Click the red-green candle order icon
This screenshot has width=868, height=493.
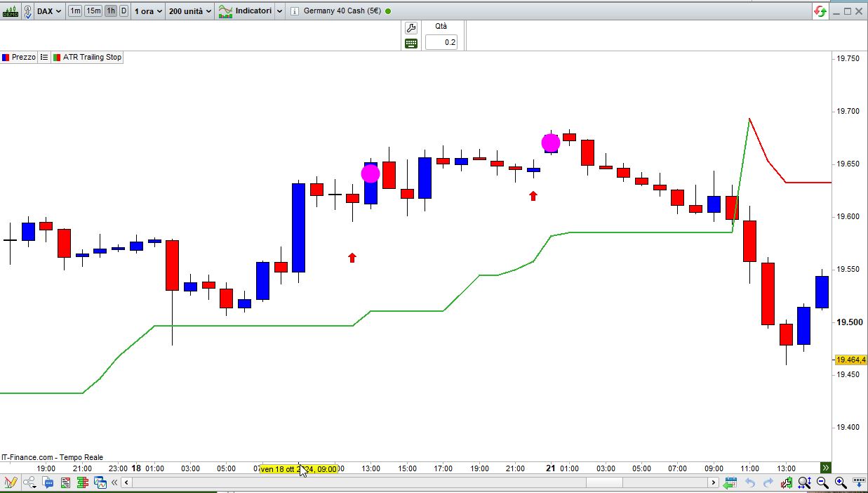click(787, 482)
